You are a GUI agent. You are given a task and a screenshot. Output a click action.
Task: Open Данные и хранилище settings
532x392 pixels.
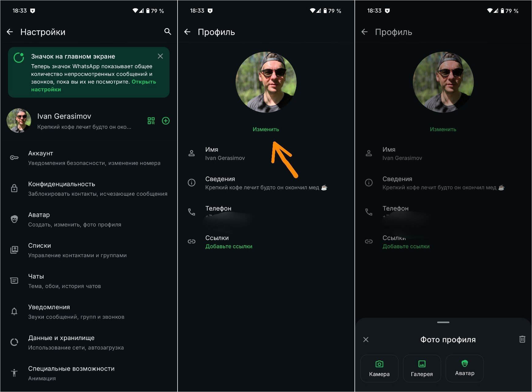[89, 342]
